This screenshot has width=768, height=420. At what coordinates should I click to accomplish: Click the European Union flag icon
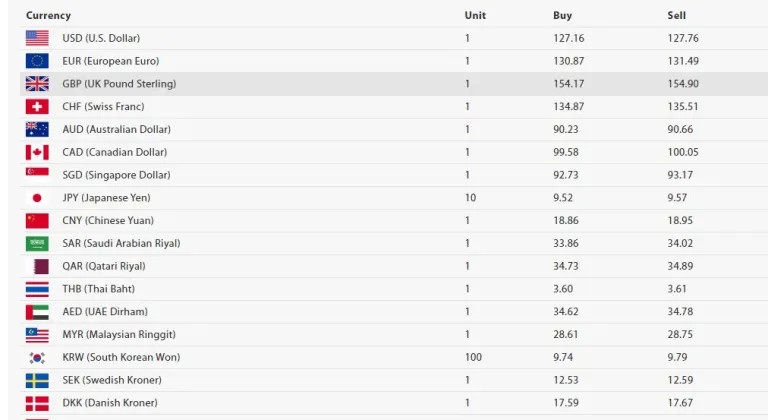[x=37, y=61]
